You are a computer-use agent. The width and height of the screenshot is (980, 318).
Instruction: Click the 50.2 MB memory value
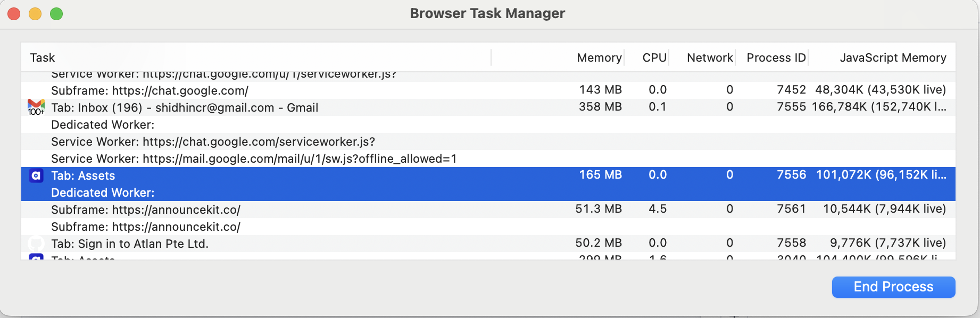tap(599, 243)
